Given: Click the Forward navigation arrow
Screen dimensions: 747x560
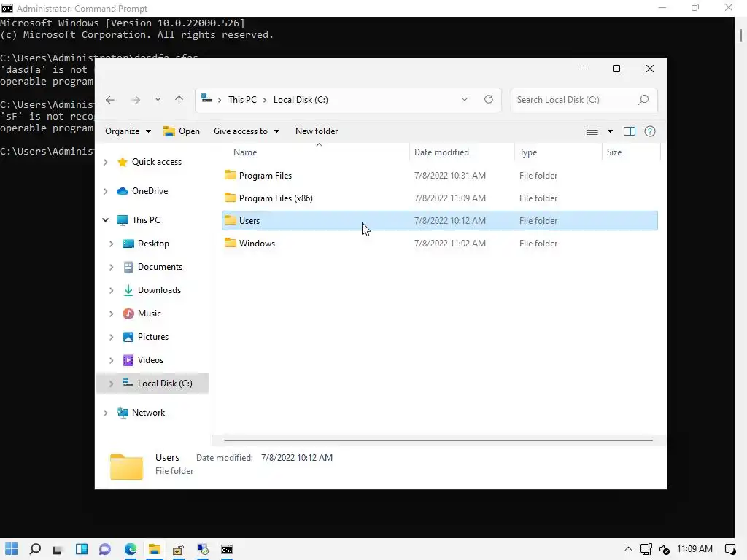Looking at the screenshot, I should 136,100.
